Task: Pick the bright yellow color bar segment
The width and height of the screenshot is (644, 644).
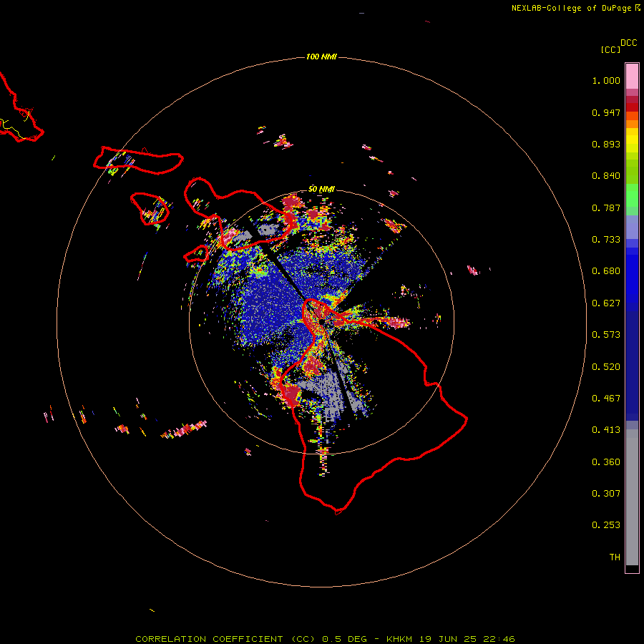Action: coord(632,140)
